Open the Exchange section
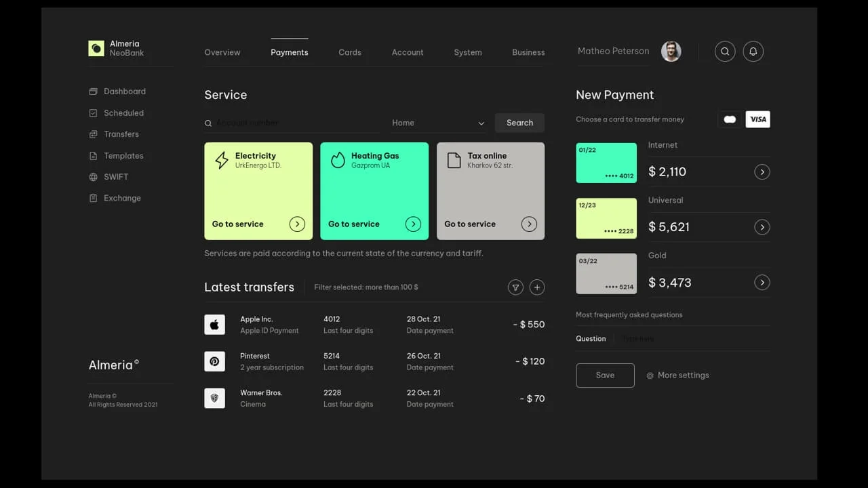The height and width of the screenshot is (488, 868). coord(122,198)
